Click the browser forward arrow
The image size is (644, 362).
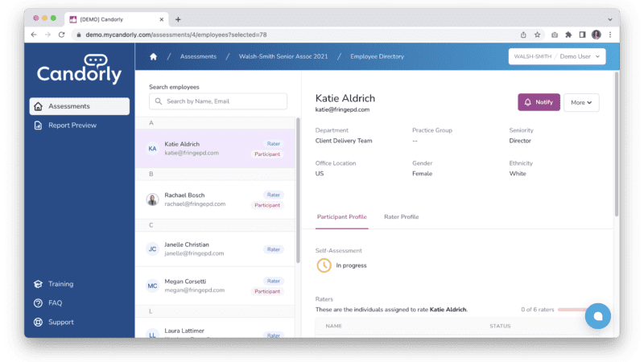pos(47,35)
